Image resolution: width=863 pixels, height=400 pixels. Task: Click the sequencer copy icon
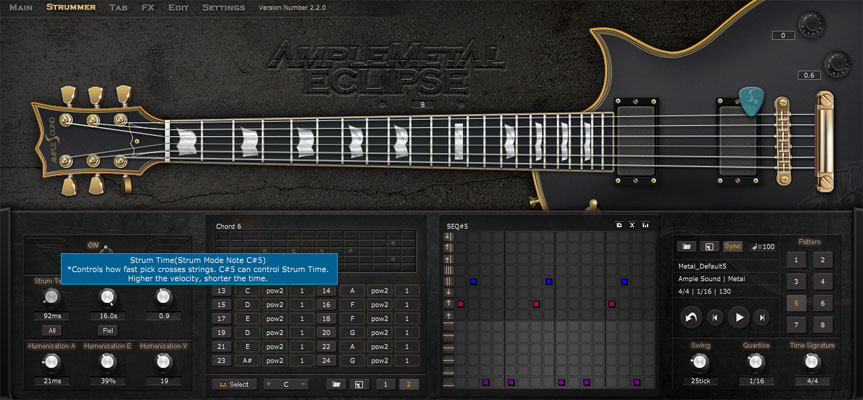point(619,225)
